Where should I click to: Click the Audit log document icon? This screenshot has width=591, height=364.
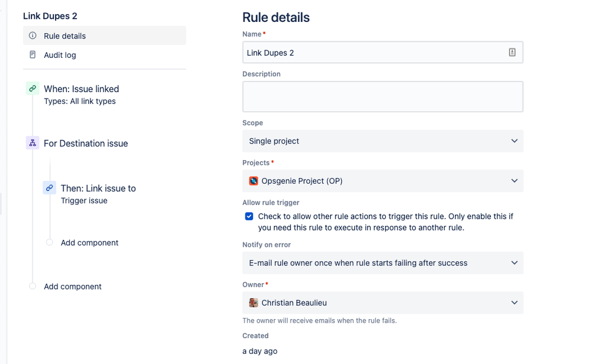[33, 55]
